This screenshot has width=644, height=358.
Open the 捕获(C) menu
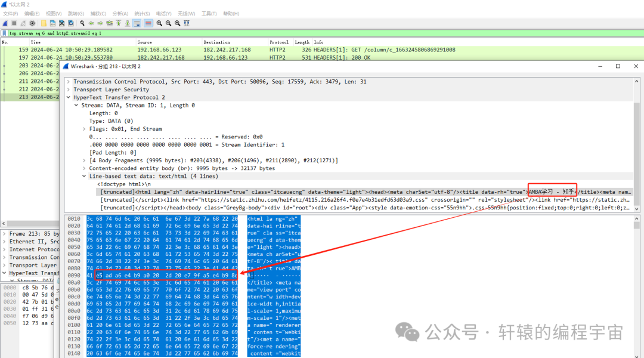point(98,14)
